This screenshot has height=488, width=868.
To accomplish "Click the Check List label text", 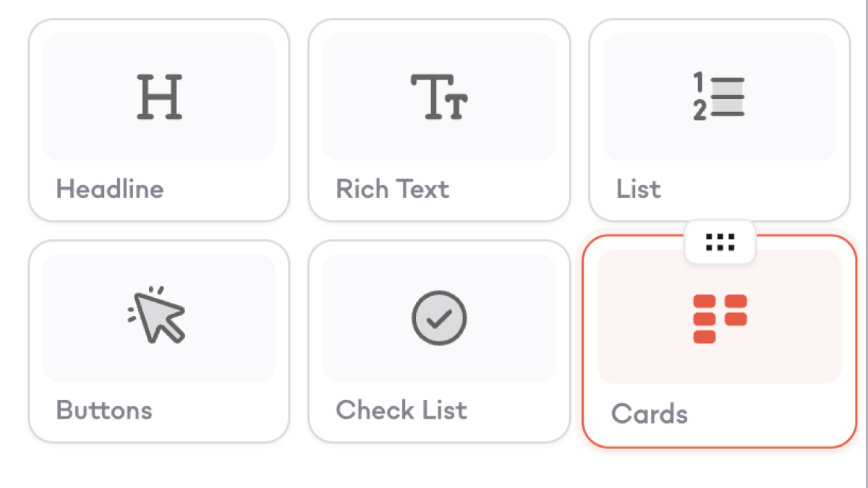I will click(401, 411).
